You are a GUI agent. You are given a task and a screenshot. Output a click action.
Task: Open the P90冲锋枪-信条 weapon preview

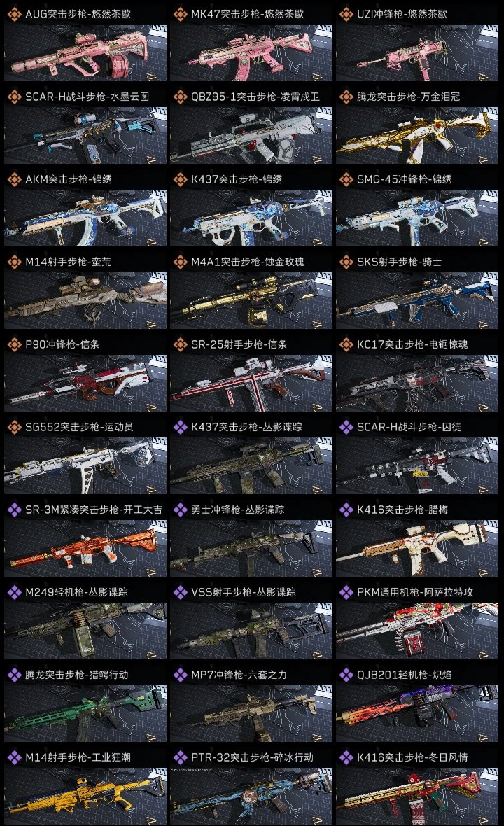click(x=85, y=383)
